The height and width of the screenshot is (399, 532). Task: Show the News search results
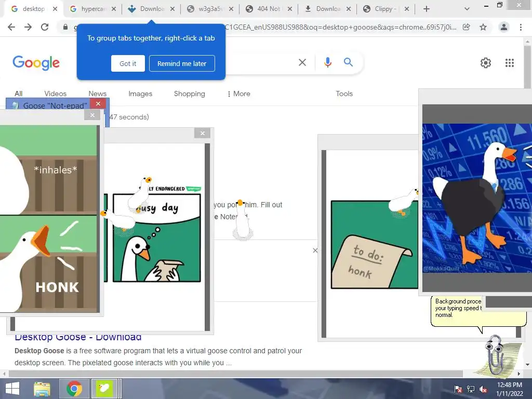97,94
